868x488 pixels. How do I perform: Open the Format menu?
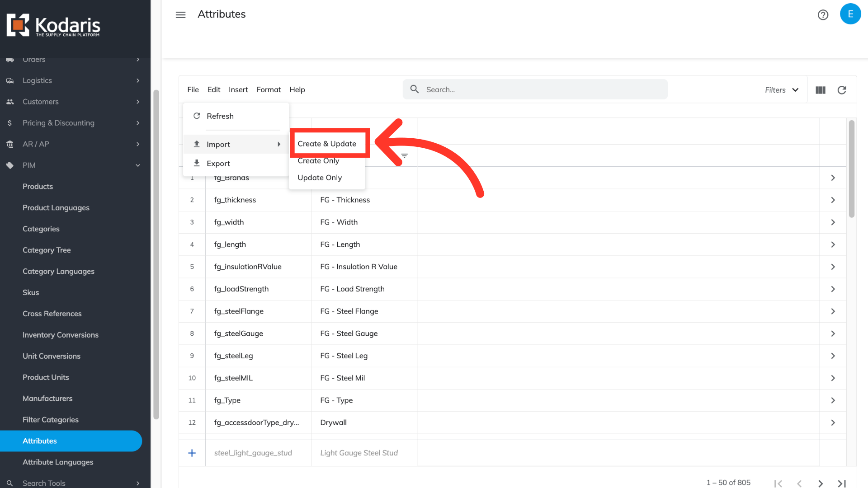click(x=268, y=89)
